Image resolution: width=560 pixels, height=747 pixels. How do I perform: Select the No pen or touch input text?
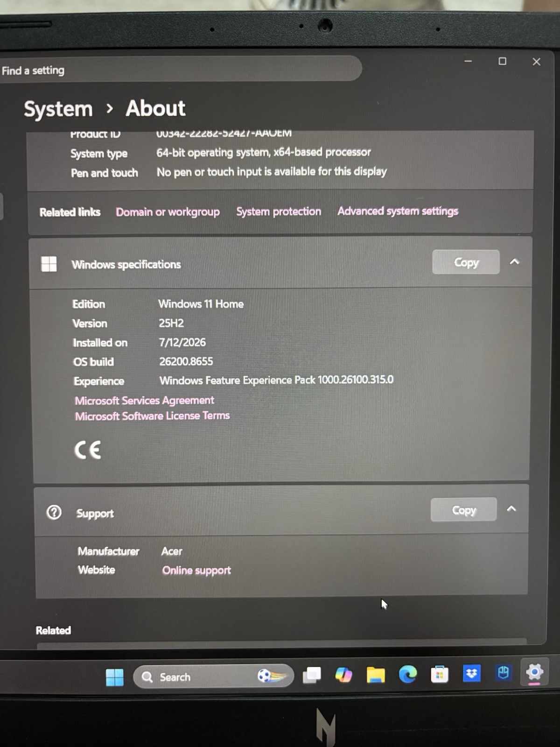pyautogui.click(x=272, y=172)
